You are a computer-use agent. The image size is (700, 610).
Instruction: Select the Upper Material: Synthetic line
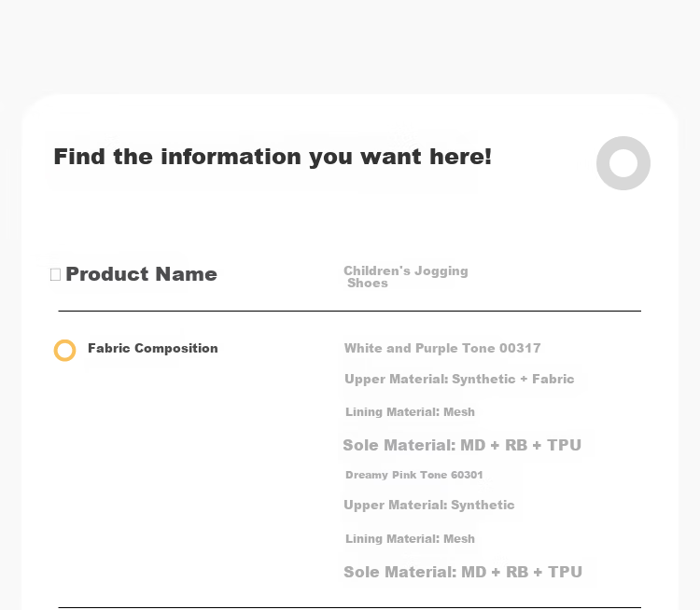[429, 506]
